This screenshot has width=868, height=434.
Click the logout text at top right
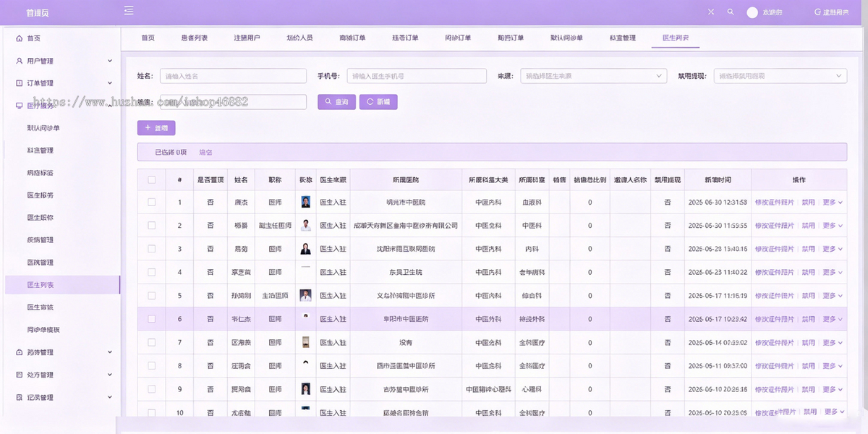(x=836, y=12)
